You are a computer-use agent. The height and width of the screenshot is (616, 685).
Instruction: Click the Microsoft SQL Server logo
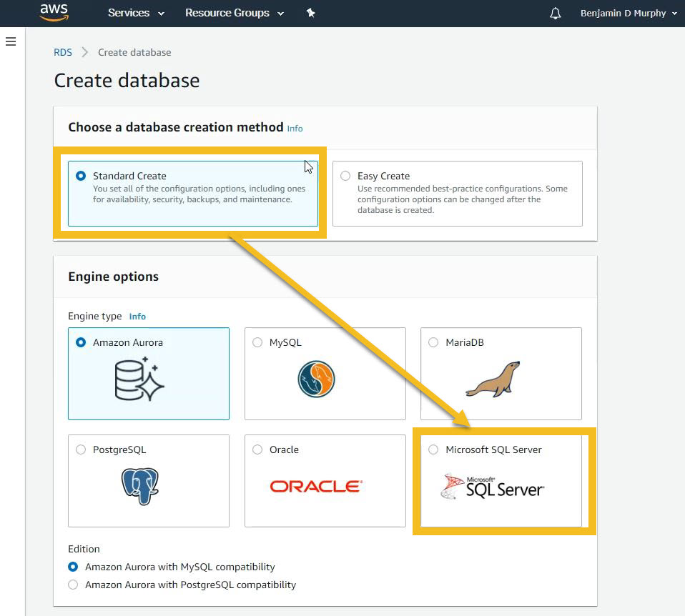pyautogui.click(x=493, y=487)
